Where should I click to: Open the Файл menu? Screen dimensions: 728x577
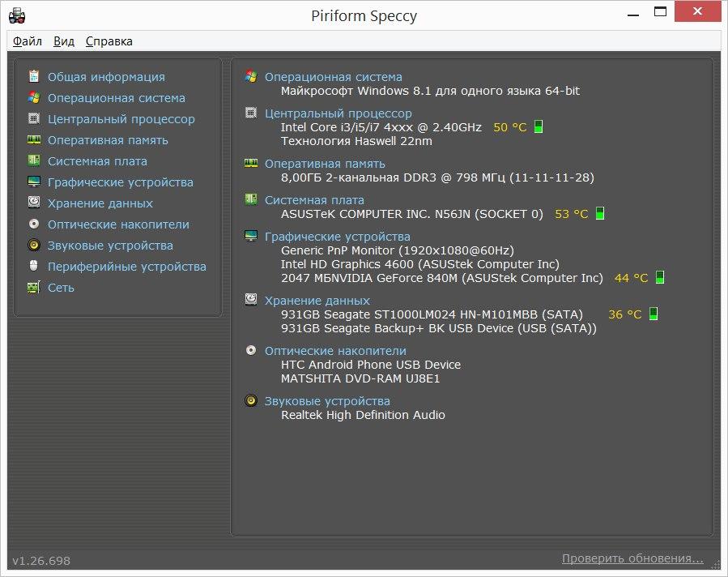click(28, 41)
